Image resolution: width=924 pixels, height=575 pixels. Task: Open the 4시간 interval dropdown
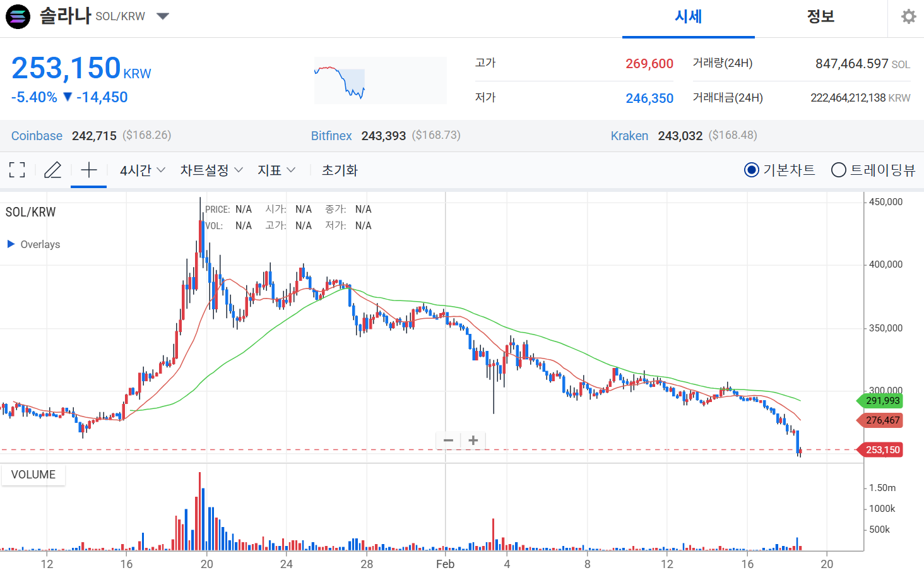[x=143, y=170]
